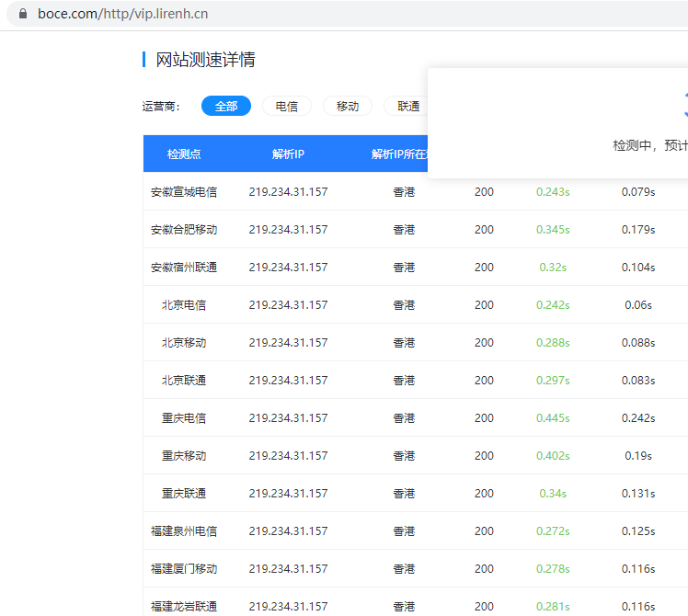Click the 北京电信 detection point
Image resolution: width=688 pixels, height=616 pixels.
(184, 305)
